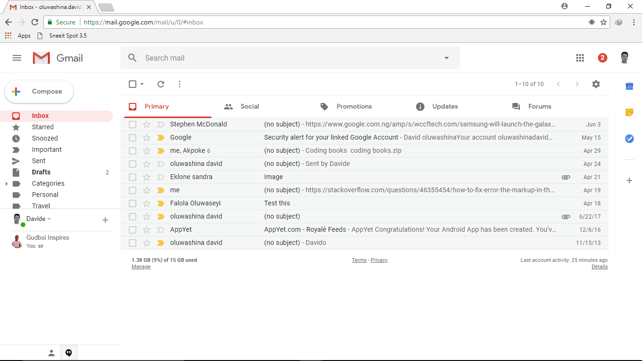The image size is (644, 361).
Task: Expand the Categories label in sidebar
Action: click(x=7, y=184)
